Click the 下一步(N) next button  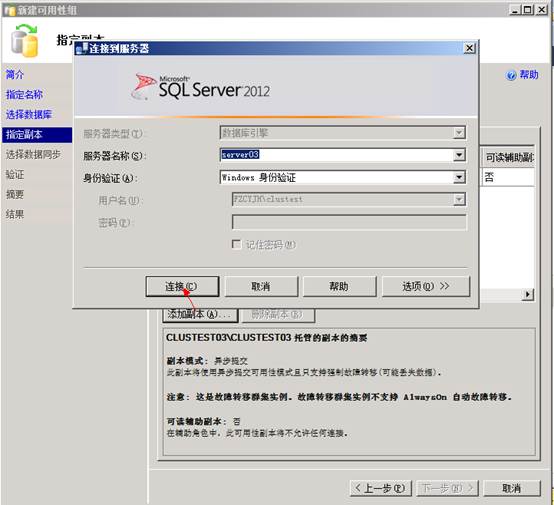coord(447,488)
